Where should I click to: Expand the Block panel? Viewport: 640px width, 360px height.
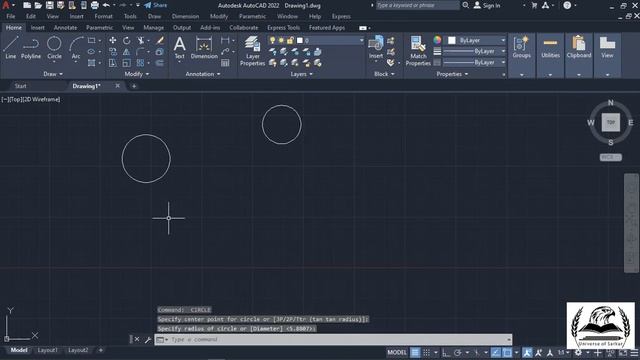(384, 74)
